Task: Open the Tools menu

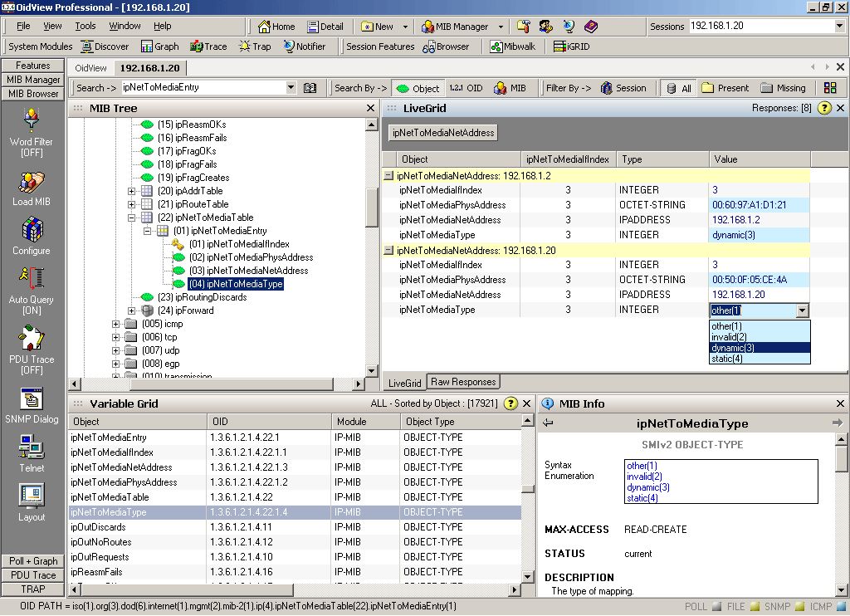Action: pos(85,26)
